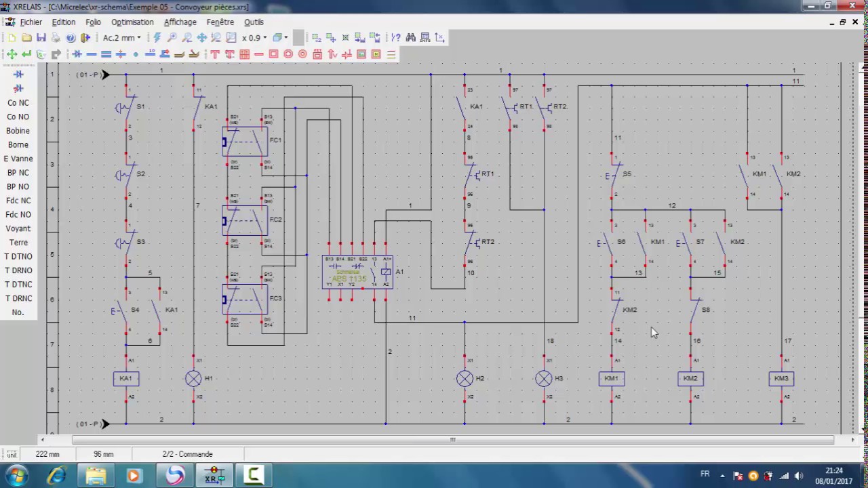Open the Affichage menu
Image resolution: width=868 pixels, height=488 pixels.
(x=180, y=22)
